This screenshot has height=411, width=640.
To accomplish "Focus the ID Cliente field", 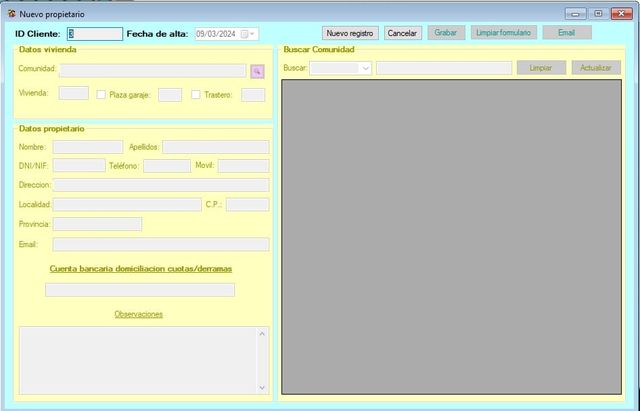I will pyautogui.click(x=95, y=34).
